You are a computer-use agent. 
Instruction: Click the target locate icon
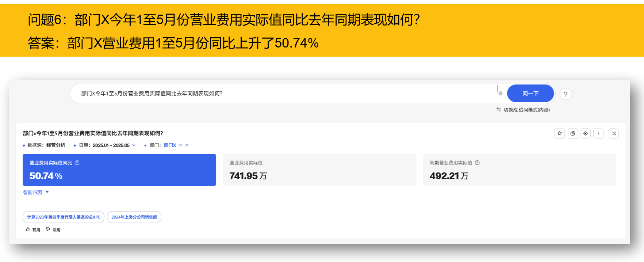[586, 134]
